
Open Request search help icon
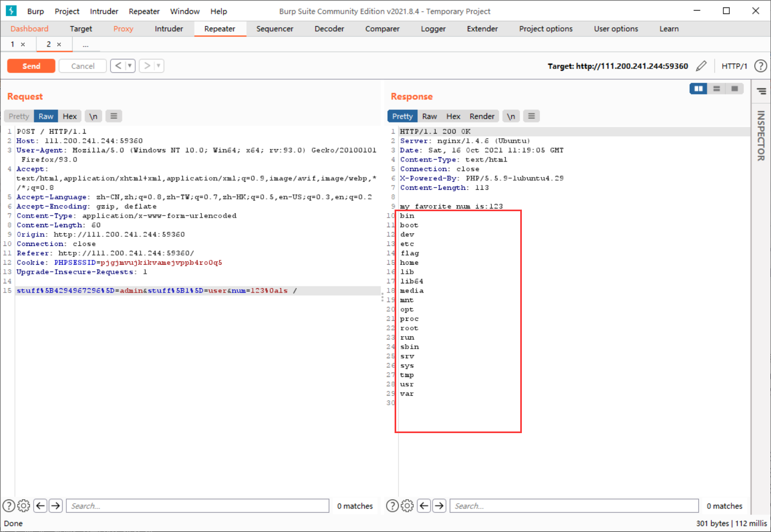[9, 506]
